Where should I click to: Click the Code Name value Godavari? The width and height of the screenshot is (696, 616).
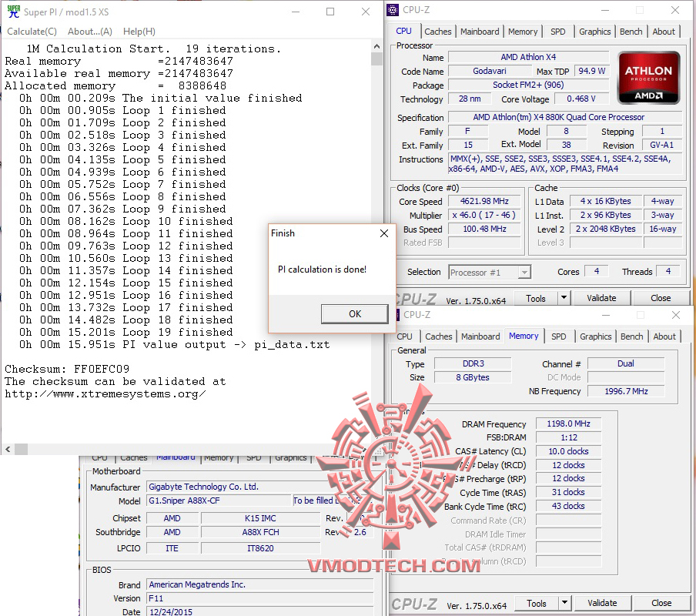pos(490,71)
